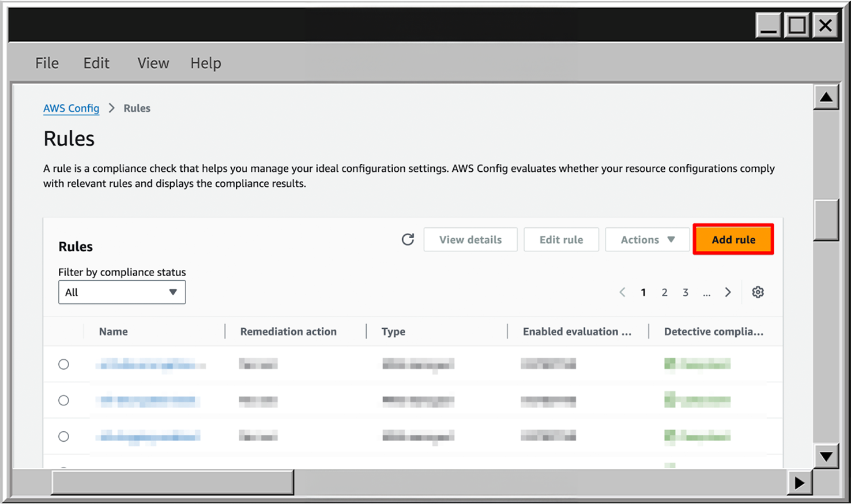Go to previous page arrow

point(622,292)
